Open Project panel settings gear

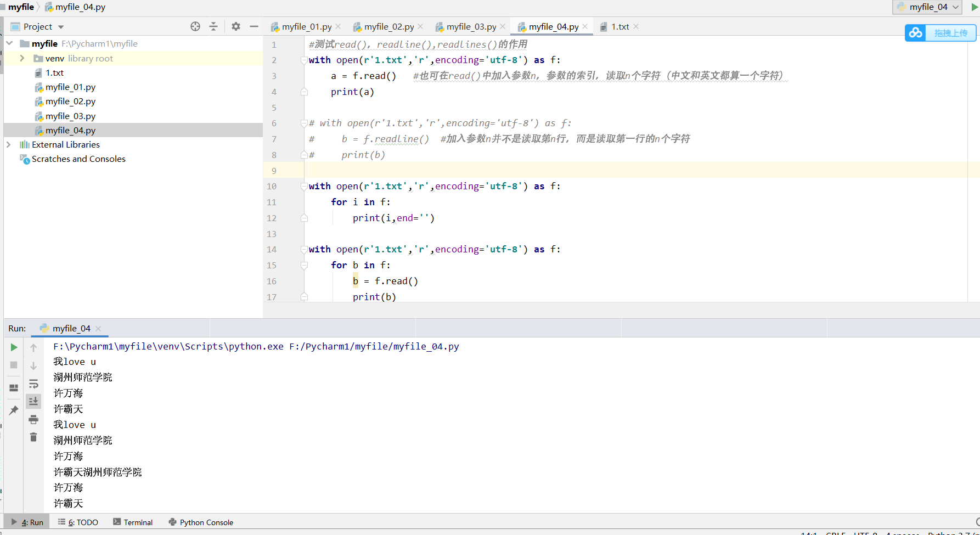(236, 26)
